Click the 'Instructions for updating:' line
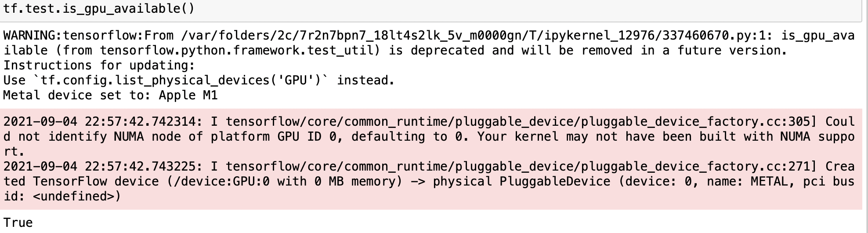868x233 pixels. point(99,66)
